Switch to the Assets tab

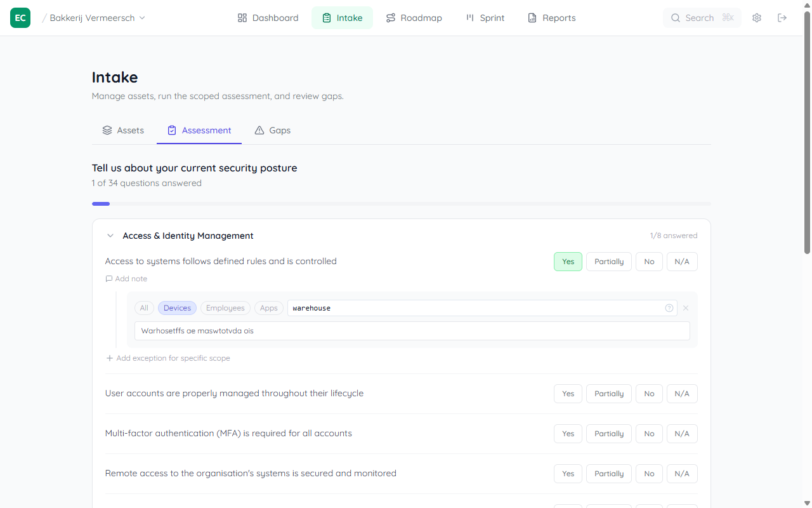coord(123,130)
